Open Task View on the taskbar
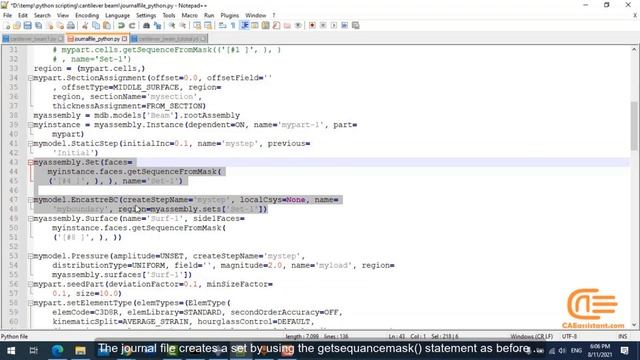 [33, 351]
